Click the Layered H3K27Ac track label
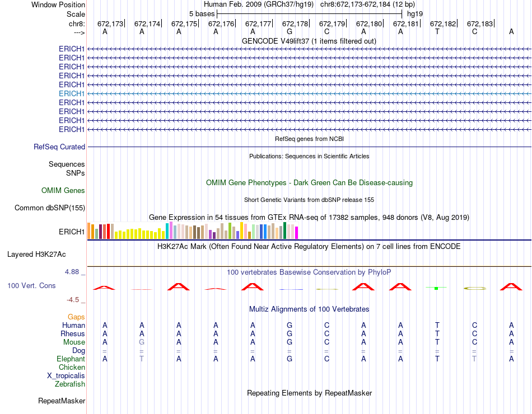Image resolution: width=532 pixels, height=414 pixels. (x=36, y=255)
